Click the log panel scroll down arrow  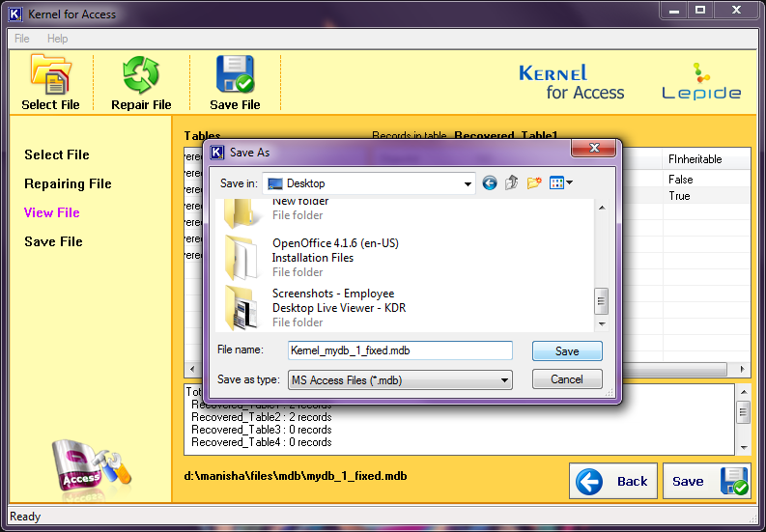pos(744,447)
